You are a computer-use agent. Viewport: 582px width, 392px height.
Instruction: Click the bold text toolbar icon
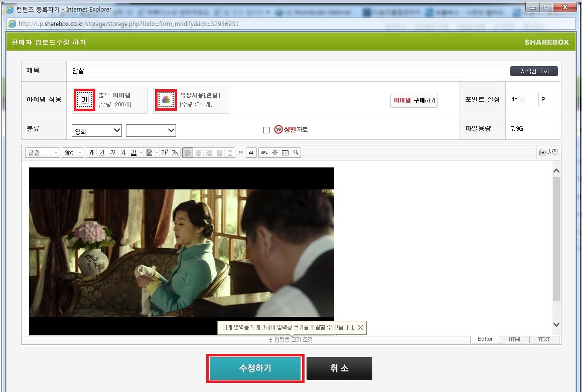click(91, 153)
